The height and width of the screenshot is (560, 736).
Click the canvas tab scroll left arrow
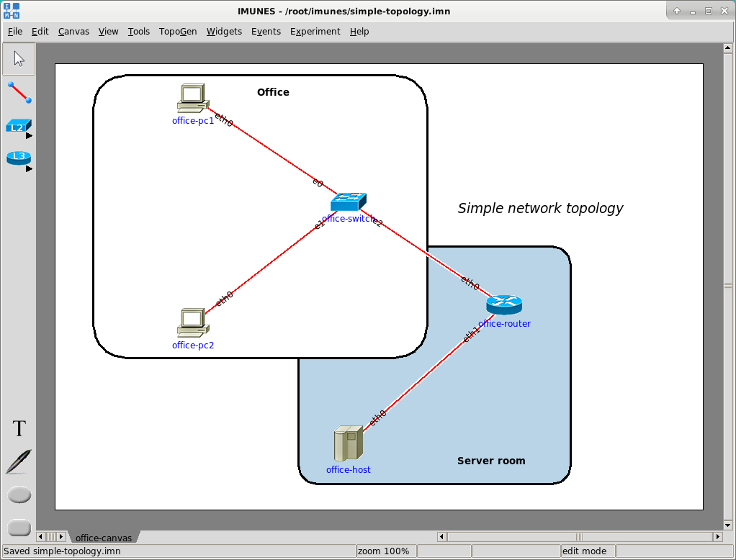41,536
